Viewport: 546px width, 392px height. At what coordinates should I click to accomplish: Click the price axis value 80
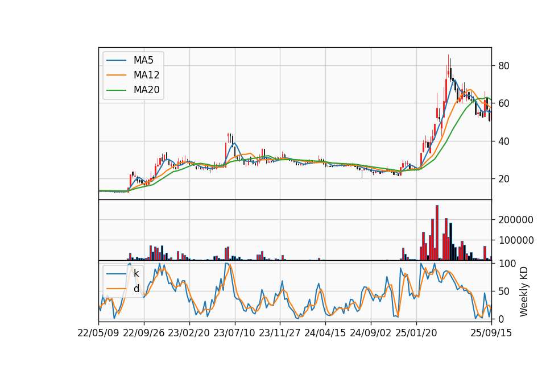[503, 66]
